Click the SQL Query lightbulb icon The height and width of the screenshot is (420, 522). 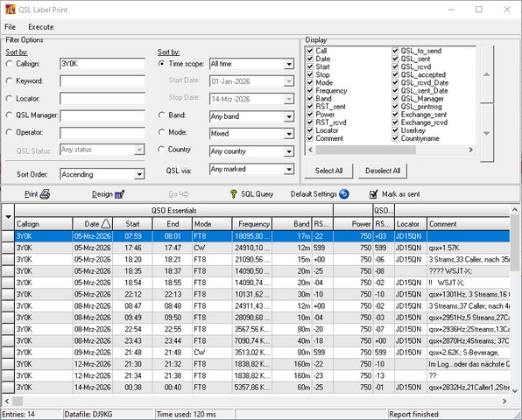click(x=233, y=194)
